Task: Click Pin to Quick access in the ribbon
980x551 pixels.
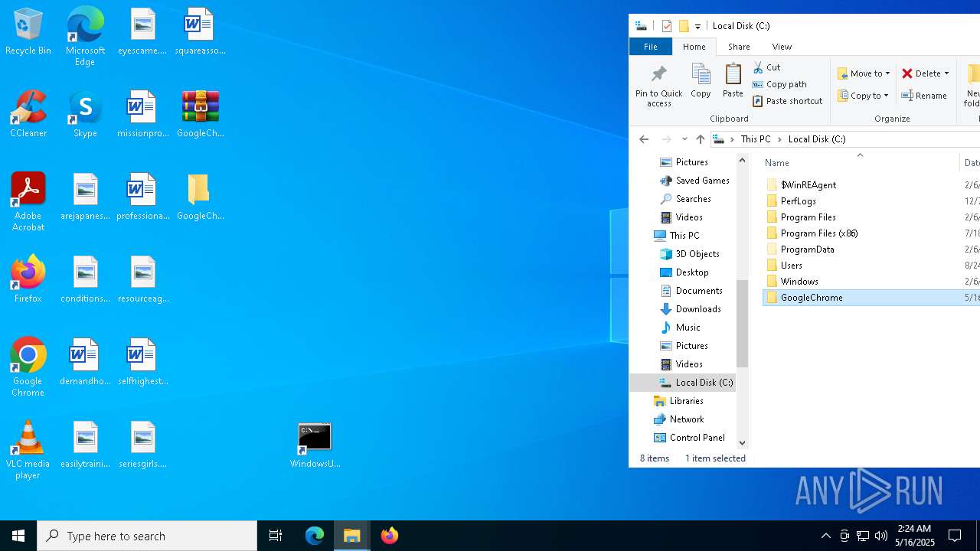Action: tap(658, 85)
